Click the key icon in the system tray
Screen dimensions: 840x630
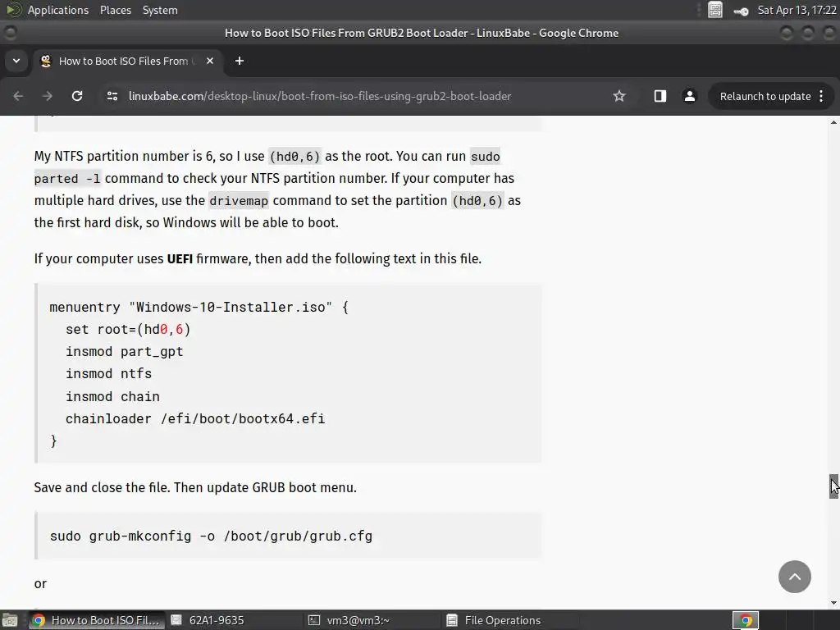click(x=741, y=11)
